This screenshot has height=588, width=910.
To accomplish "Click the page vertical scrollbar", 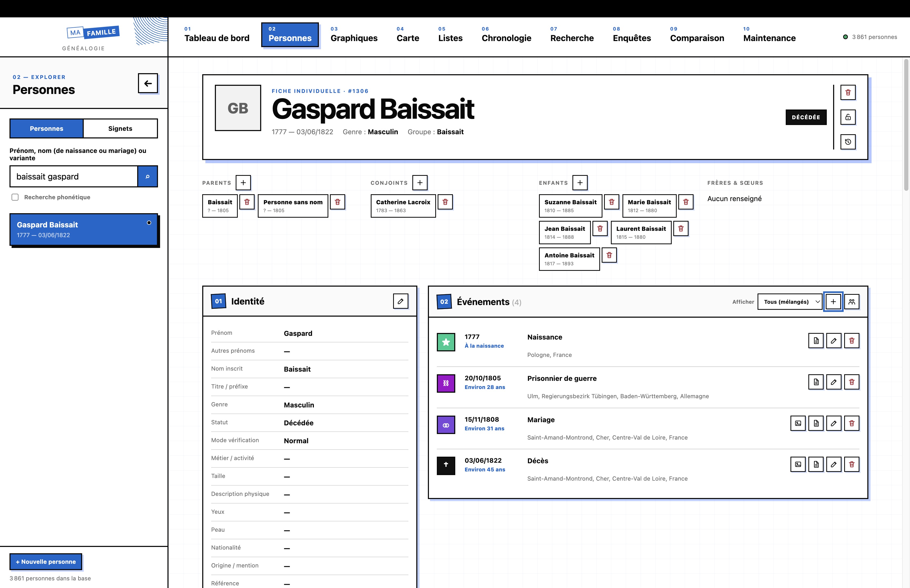I will (x=906, y=124).
